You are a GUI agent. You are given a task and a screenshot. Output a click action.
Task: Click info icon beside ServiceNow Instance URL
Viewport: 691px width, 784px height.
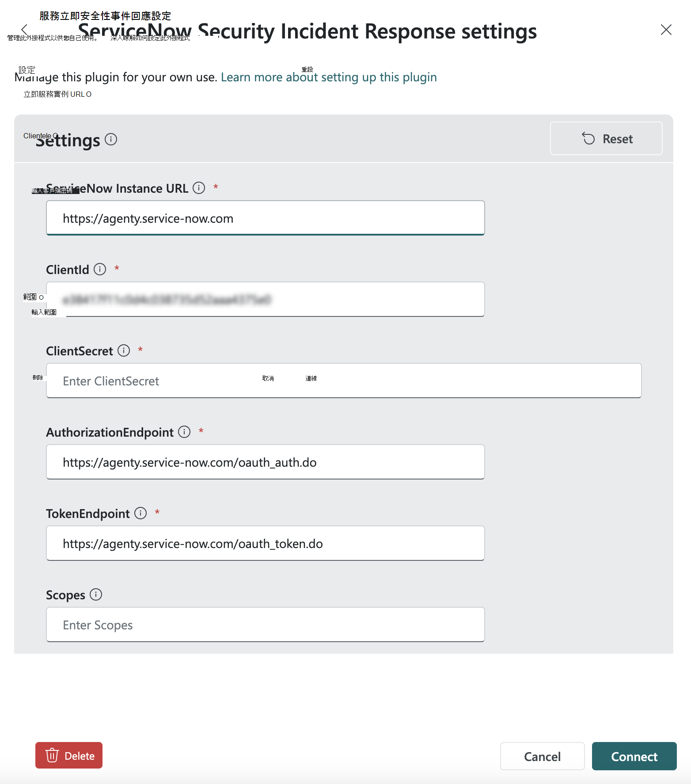pos(199,188)
